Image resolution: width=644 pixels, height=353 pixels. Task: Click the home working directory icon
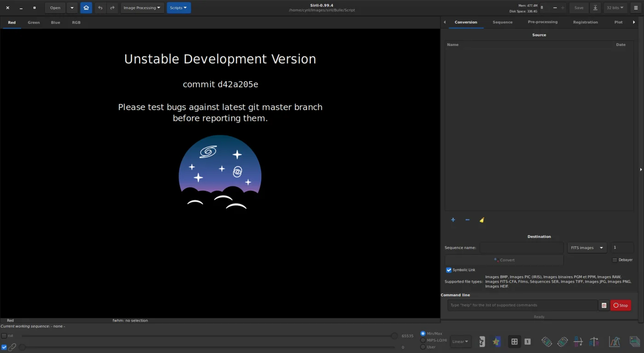(86, 8)
